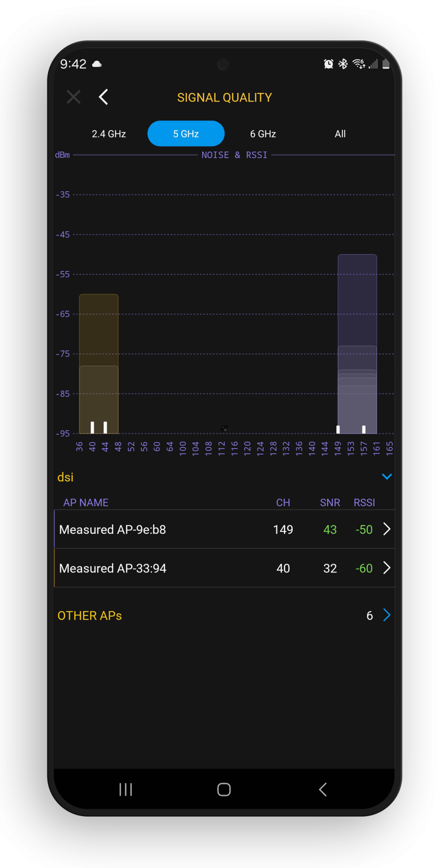442x868 pixels.
Task: Show All frequency bands
Action: (x=340, y=134)
